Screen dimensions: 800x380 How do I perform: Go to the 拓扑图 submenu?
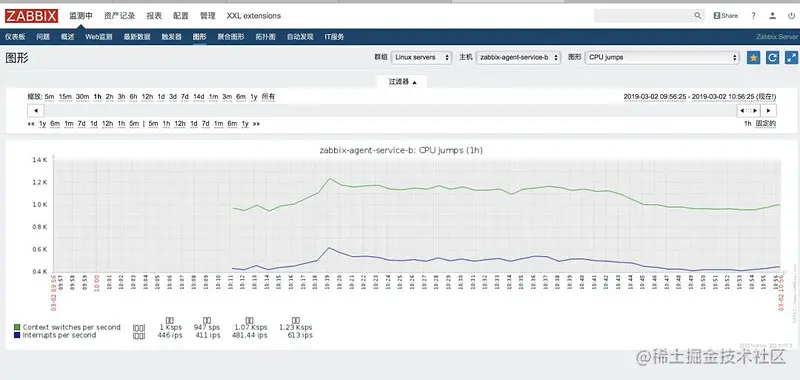pos(265,37)
